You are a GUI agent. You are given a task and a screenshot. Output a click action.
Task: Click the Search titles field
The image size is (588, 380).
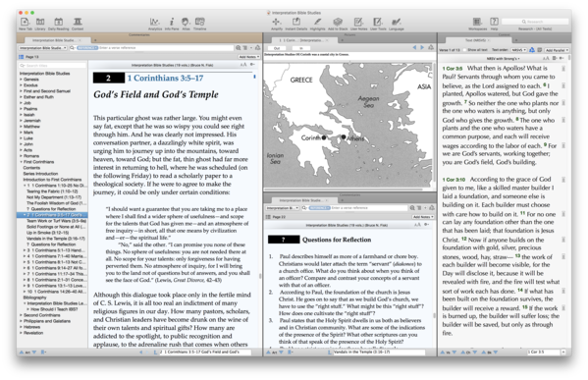52,66
